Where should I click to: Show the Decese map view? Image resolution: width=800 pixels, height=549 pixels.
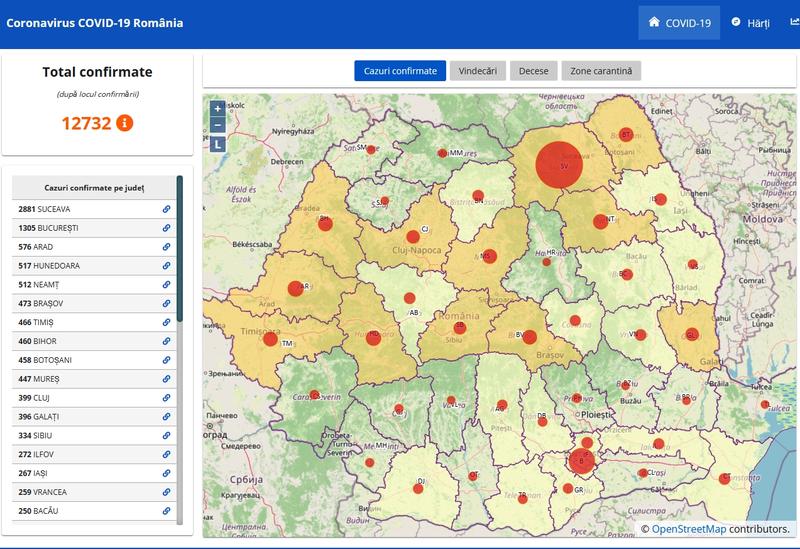click(533, 71)
